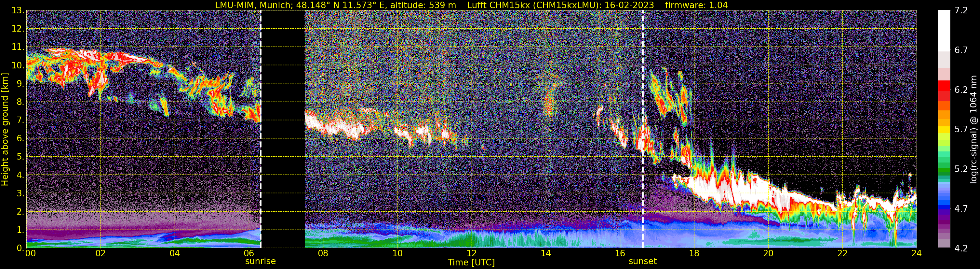Screen dimensions: 980x269
Task: Click the '10.' height axis tick label
Action: click(18, 65)
